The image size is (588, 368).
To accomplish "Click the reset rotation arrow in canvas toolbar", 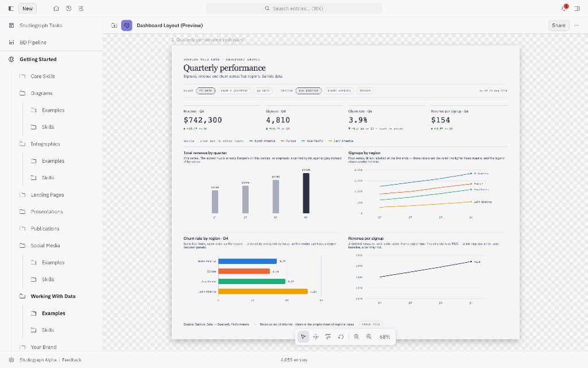I will (x=341, y=336).
